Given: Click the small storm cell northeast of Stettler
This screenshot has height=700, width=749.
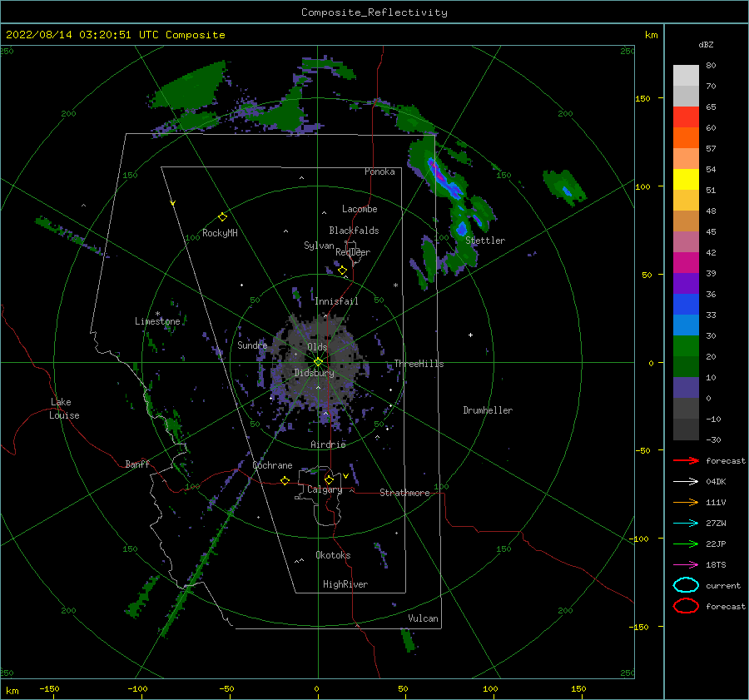Looking at the screenshot, I should [566, 188].
